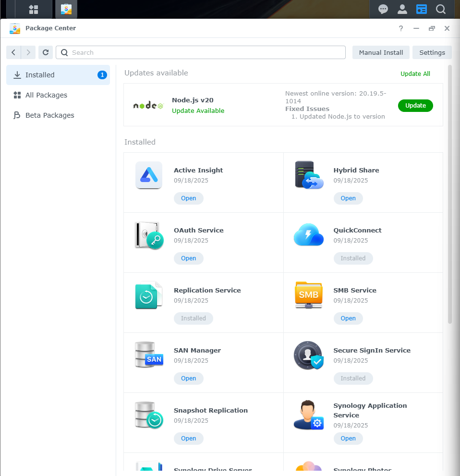Click the Snapshot Replication icon

tap(149, 415)
